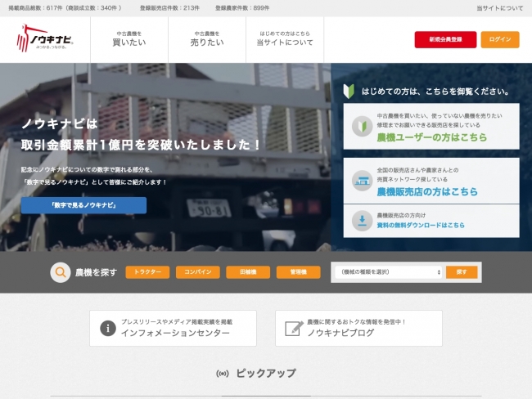Click the はじめての方は、こちらを御覧ください heading
The width and height of the screenshot is (532, 399).
click(435, 92)
